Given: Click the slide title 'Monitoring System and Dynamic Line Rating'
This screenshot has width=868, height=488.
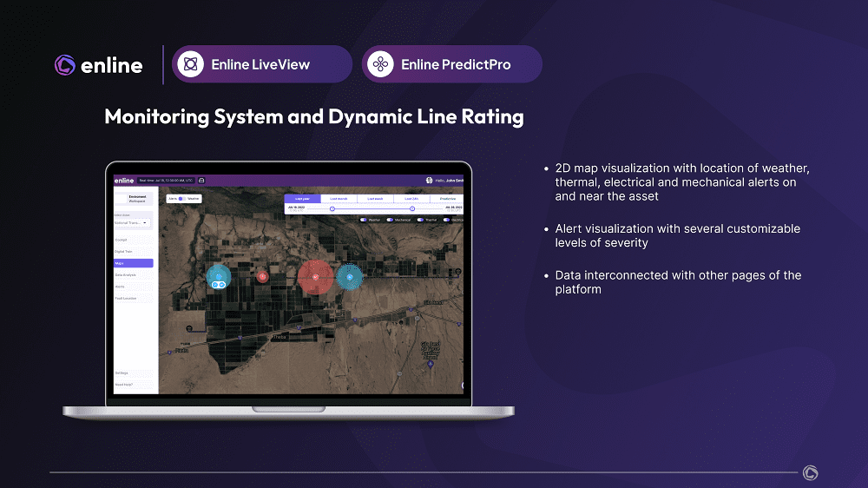Looking at the screenshot, I should pos(314,116).
